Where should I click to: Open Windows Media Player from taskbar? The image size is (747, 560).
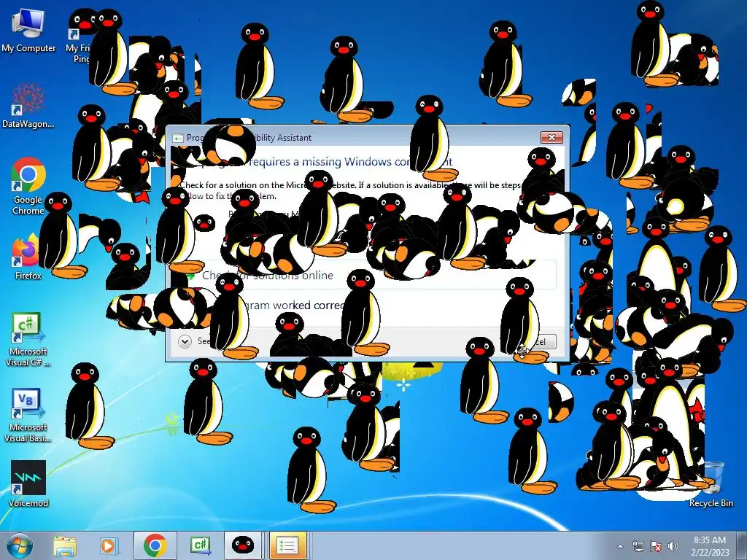click(108, 545)
